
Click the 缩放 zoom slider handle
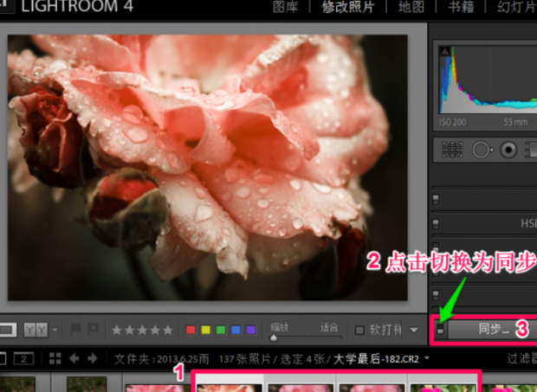click(274, 338)
